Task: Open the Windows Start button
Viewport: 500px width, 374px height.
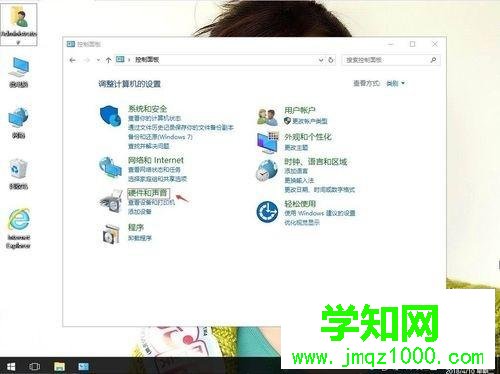Action: tap(11, 367)
